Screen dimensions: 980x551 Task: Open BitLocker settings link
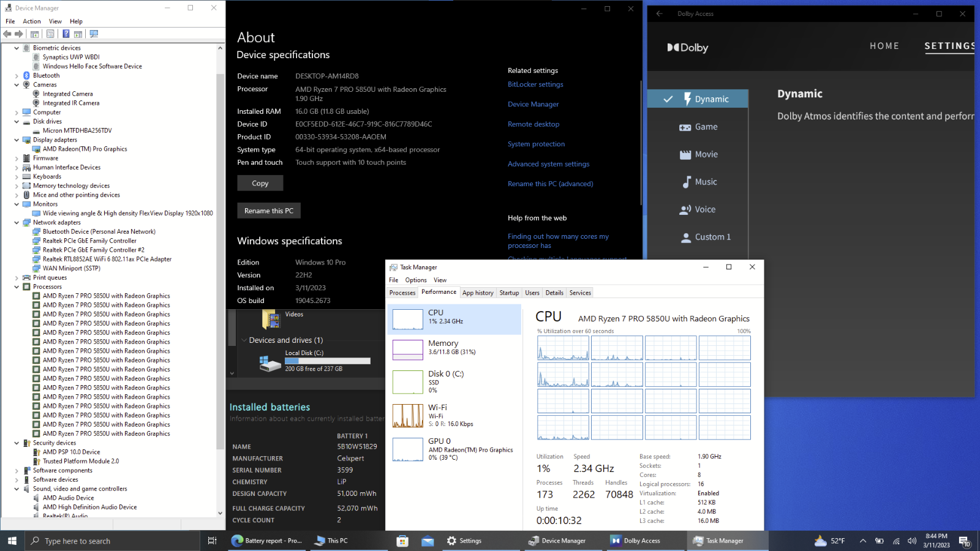point(535,84)
